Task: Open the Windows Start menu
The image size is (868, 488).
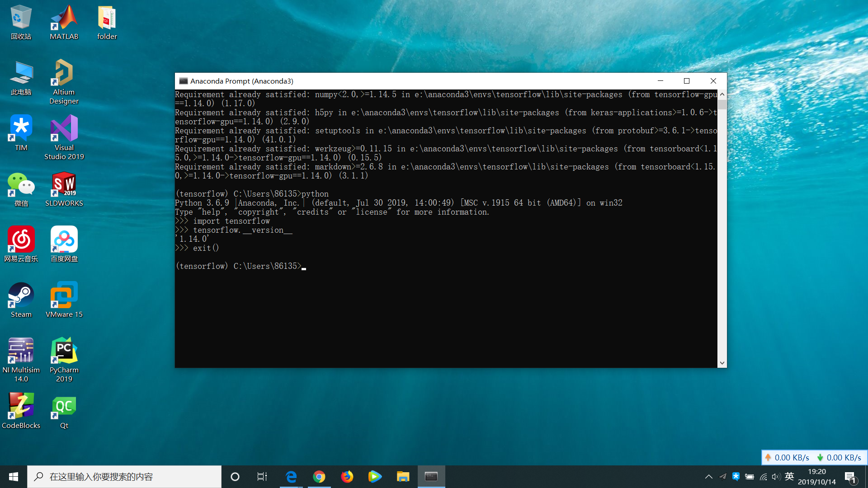Action: (14, 477)
